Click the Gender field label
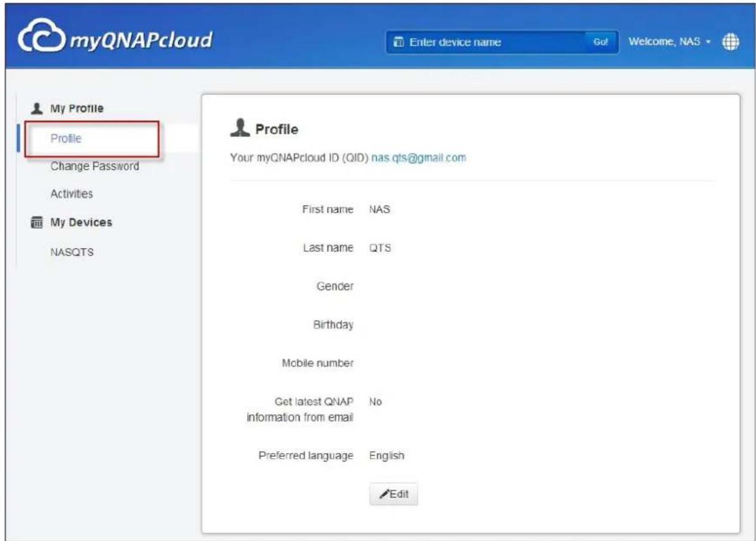 tap(334, 286)
